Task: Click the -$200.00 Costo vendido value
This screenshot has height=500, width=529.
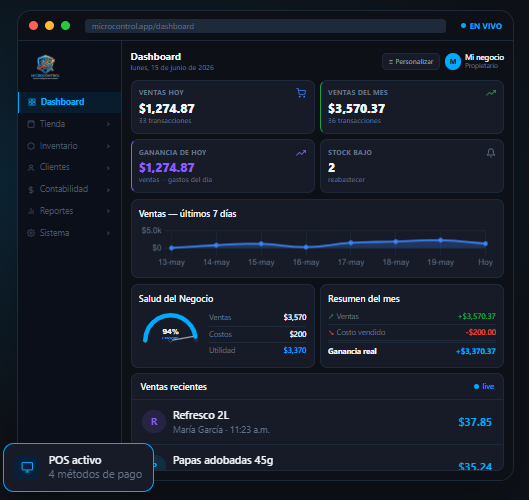Action: 481,332
